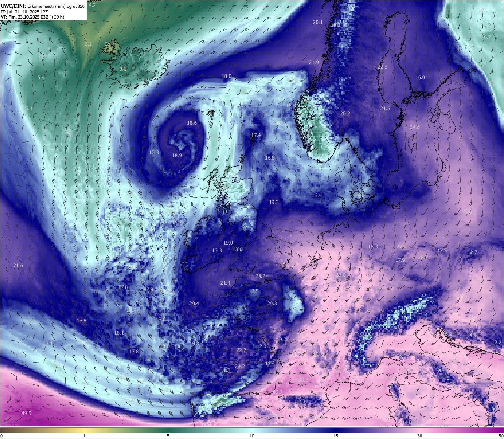Click the 21.9 value on the map
Screen dimensions: 504x439
314,63
